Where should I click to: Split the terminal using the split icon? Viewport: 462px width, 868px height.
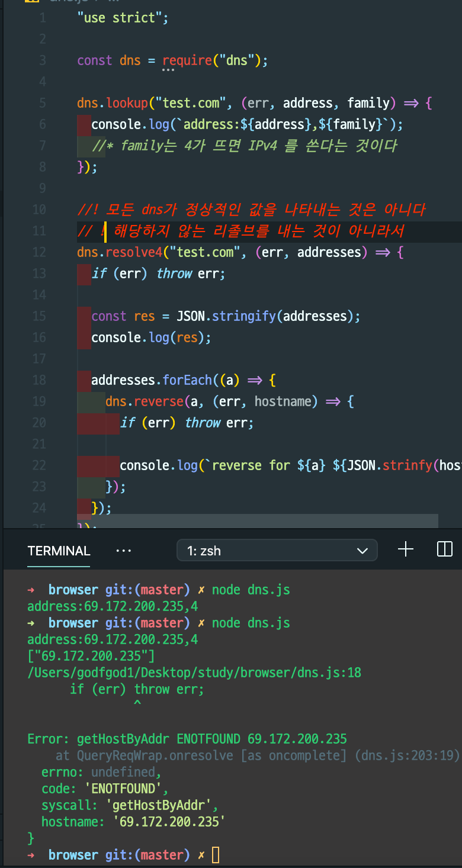coord(444,549)
